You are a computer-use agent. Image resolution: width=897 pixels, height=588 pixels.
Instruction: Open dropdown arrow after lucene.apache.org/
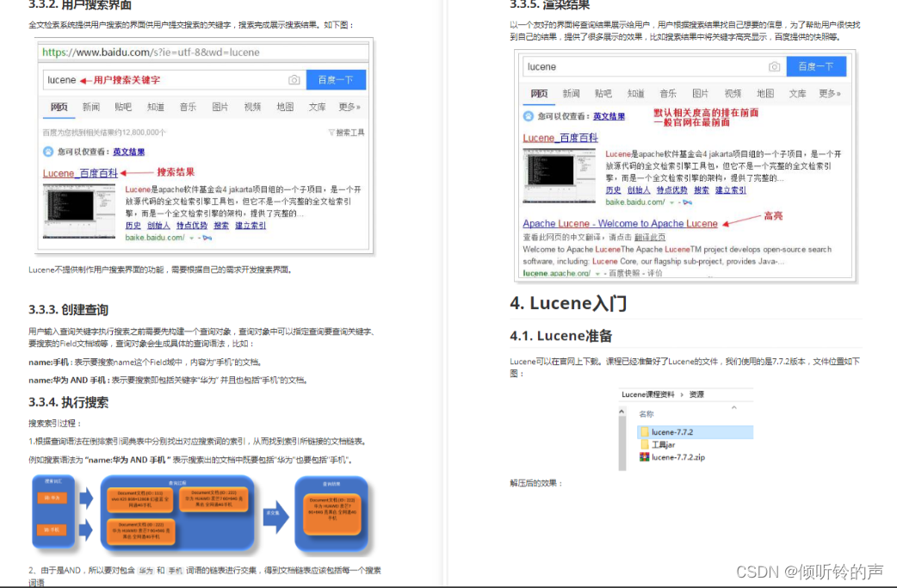[597, 274]
